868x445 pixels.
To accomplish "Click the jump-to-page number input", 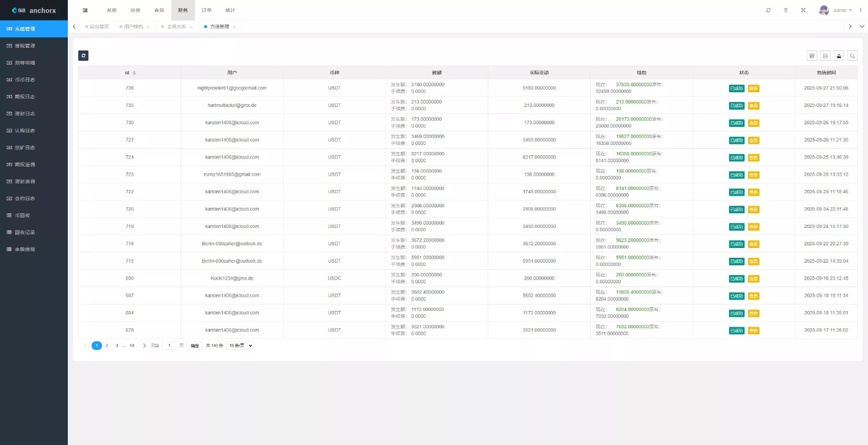I will 169,346.
